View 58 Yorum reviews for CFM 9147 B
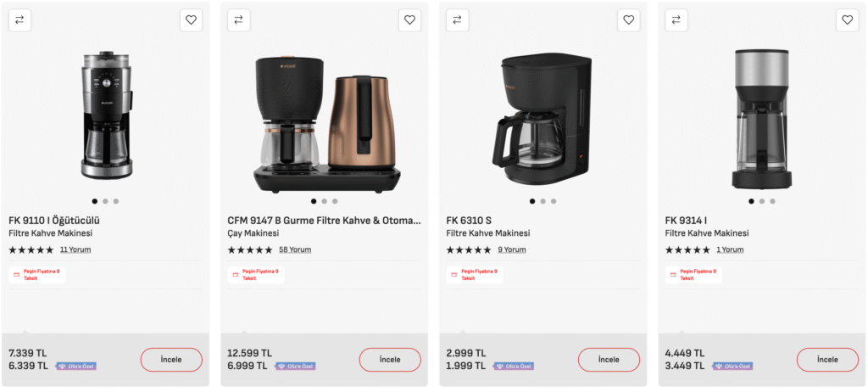868x392 pixels. [295, 249]
